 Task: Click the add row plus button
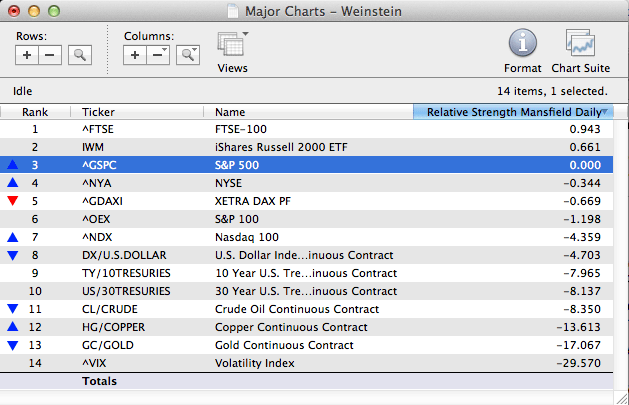point(27,55)
